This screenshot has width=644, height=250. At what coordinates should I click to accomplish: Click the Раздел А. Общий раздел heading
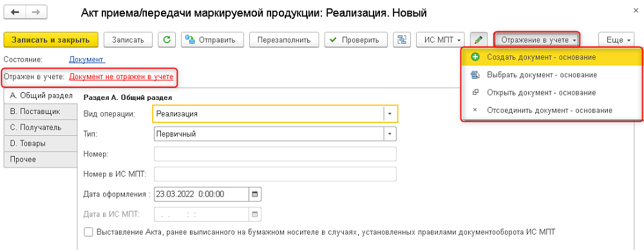point(128,98)
